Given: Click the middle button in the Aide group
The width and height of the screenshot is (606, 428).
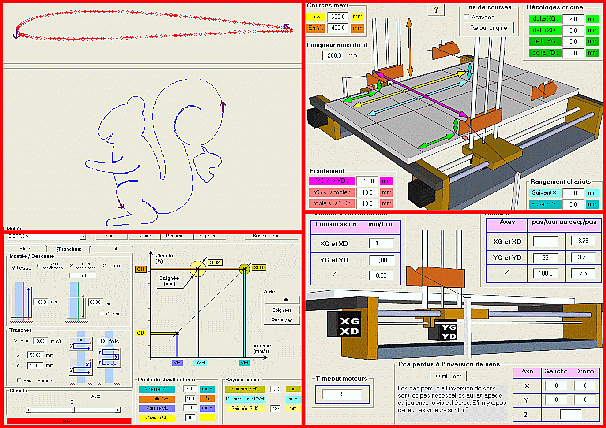Looking at the screenshot, I should pyautogui.click(x=282, y=310).
